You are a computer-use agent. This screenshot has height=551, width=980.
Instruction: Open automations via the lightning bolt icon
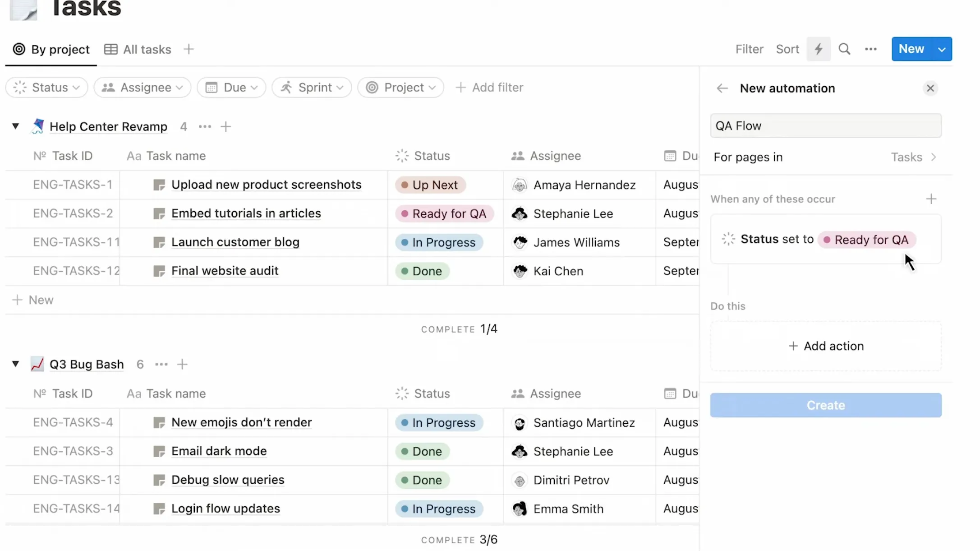(819, 49)
